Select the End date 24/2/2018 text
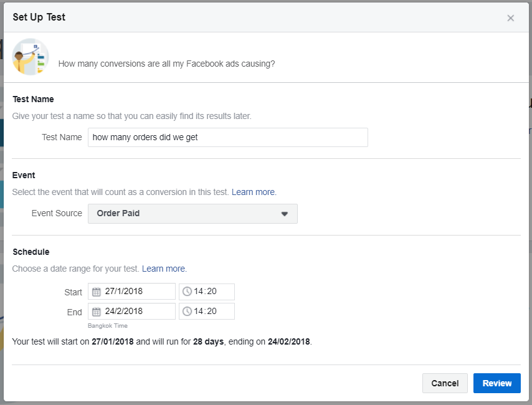This screenshot has height=405, width=532. click(124, 312)
